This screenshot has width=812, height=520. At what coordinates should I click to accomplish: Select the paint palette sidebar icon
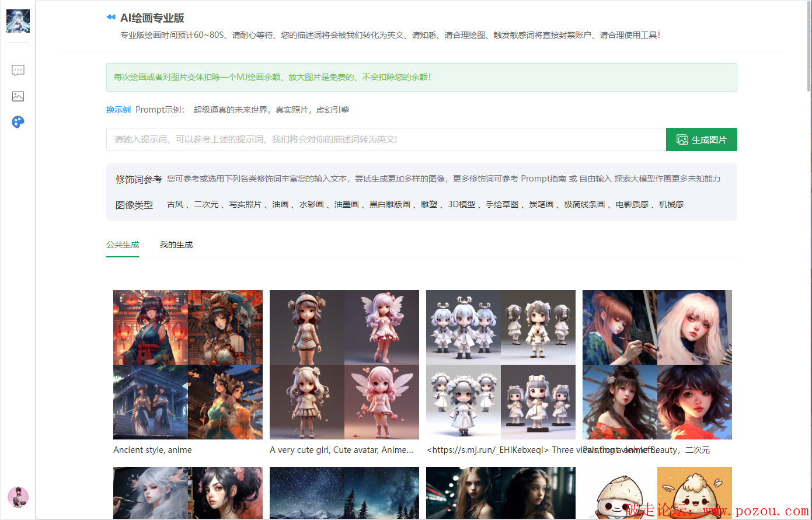point(18,122)
